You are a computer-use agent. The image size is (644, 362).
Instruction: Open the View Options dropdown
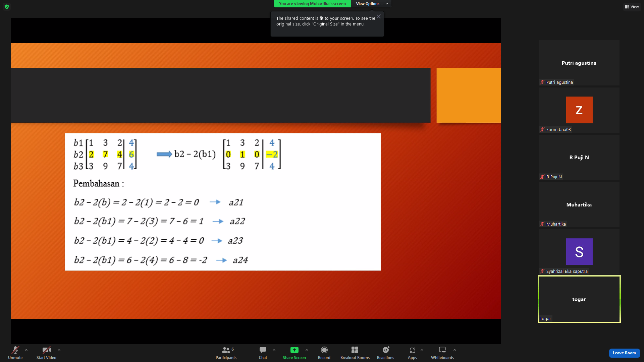coord(371,4)
